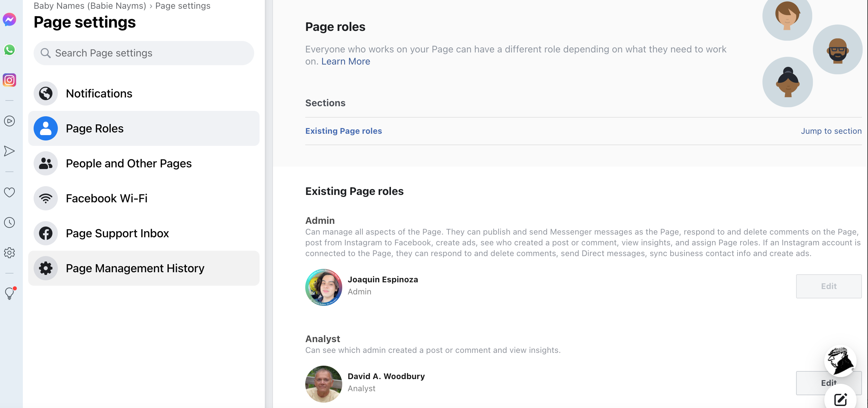
Task: Click Jump to section link
Action: (x=831, y=131)
